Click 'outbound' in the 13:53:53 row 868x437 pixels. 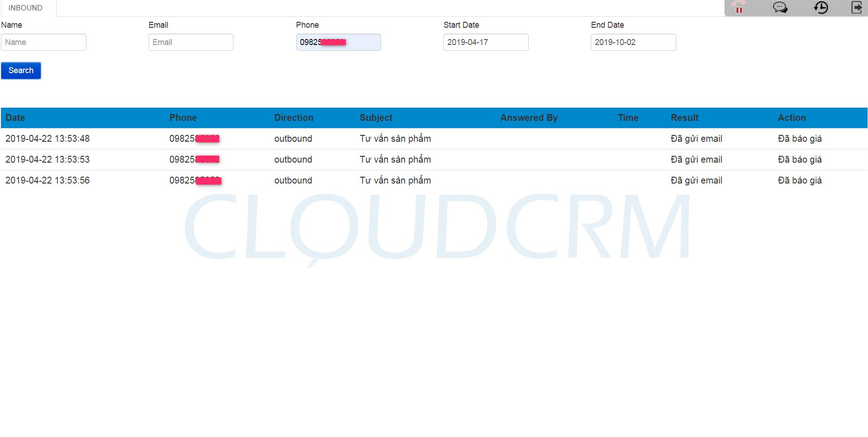coord(293,159)
